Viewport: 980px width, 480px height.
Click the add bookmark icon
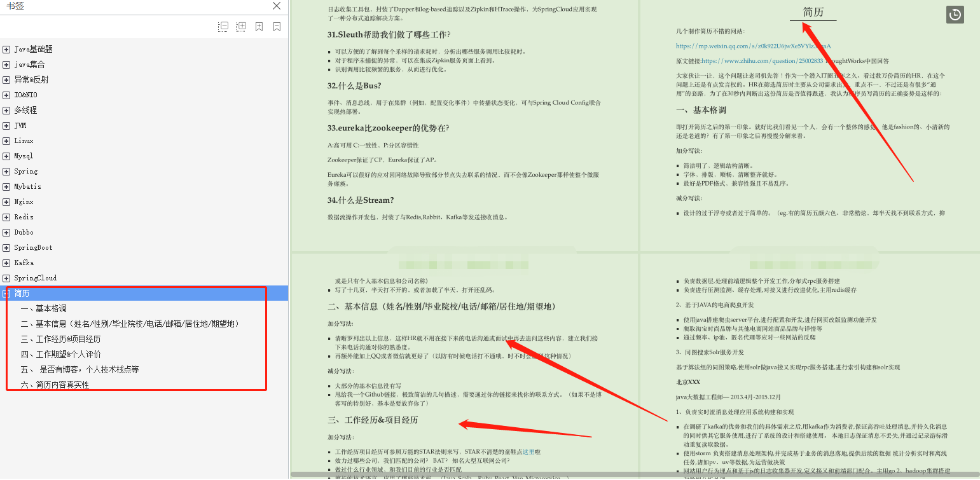pos(259,27)
